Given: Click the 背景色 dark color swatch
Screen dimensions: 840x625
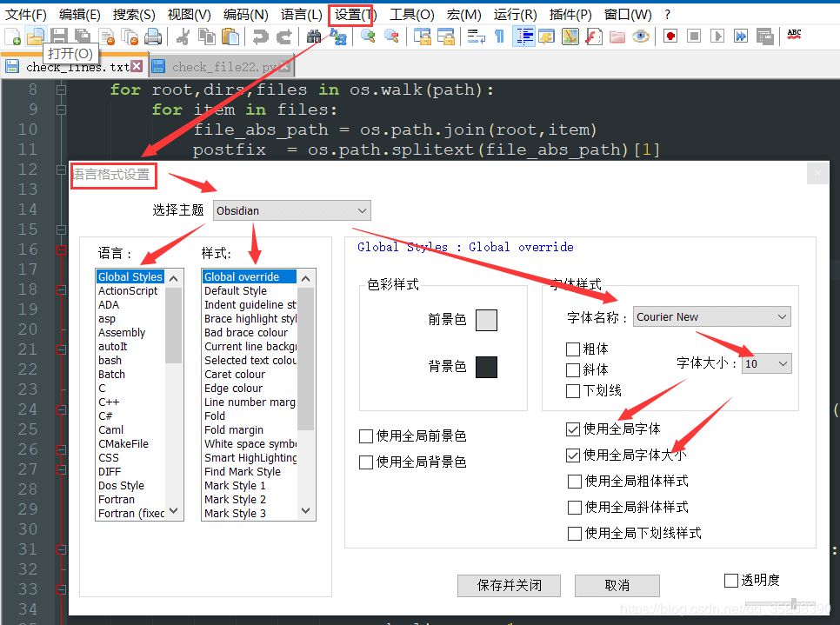Looking at the screenshot, I should point(486,367).
